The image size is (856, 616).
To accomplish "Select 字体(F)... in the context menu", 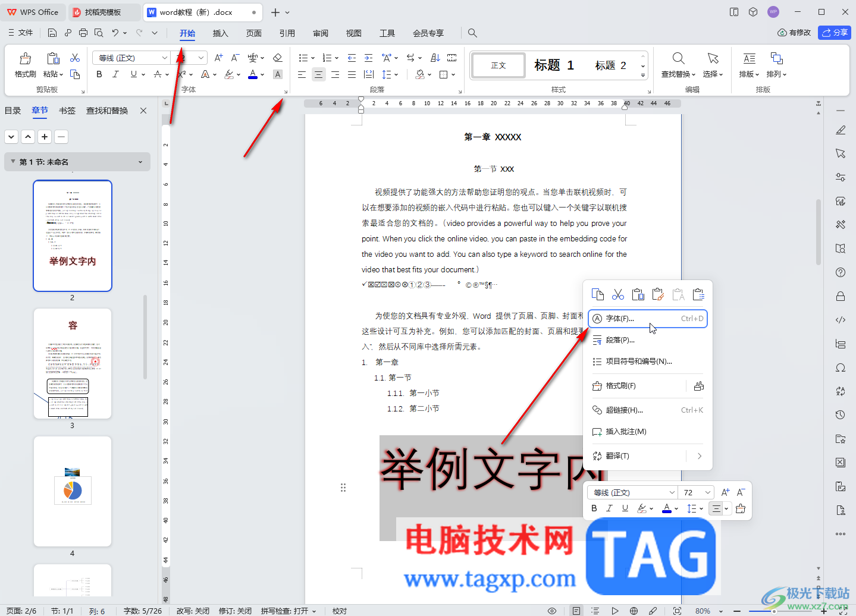I will point(647,319).
